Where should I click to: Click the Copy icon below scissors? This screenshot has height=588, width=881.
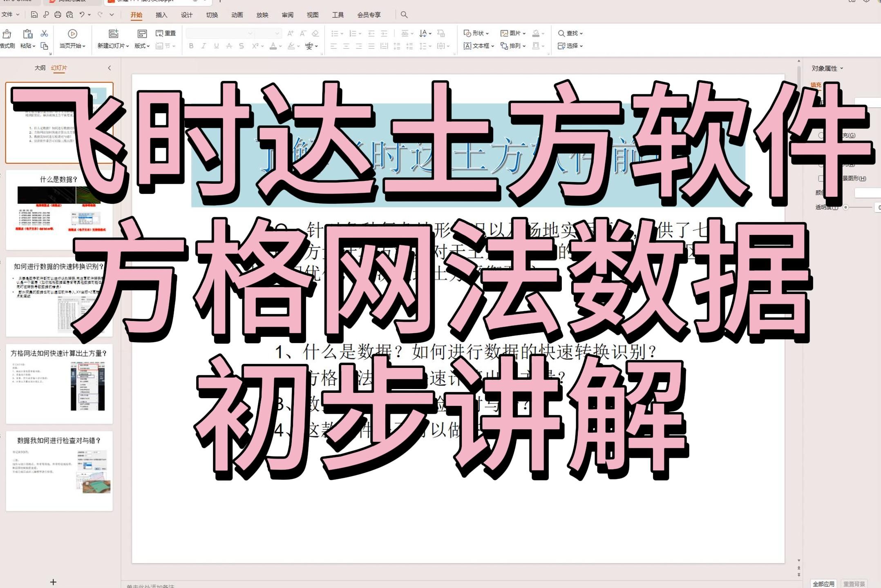[44, 46]
